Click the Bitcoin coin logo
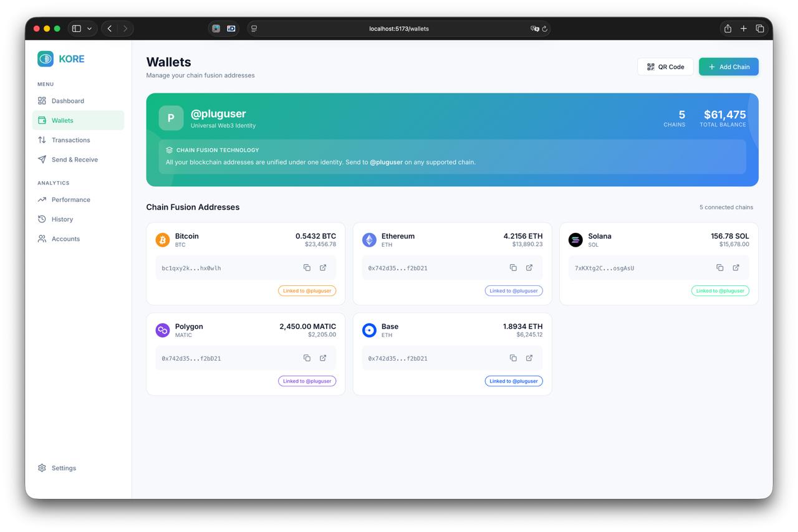 tap(163, 240)
